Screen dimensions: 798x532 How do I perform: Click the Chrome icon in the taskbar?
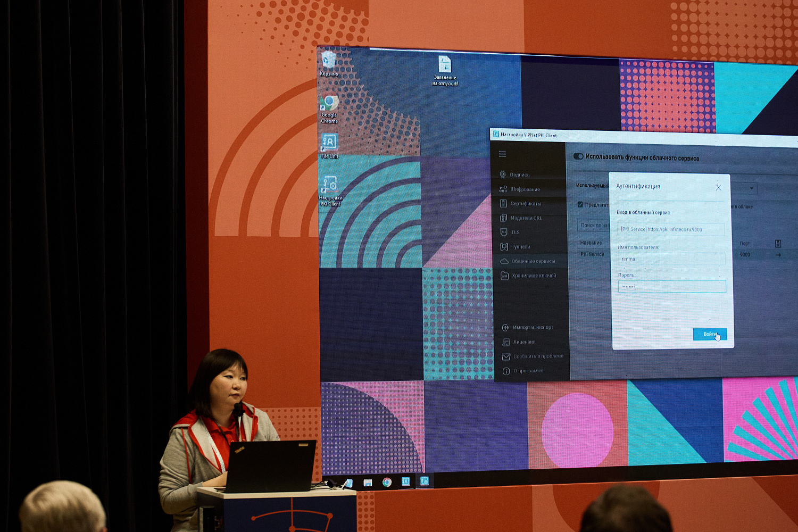[387, 482]
